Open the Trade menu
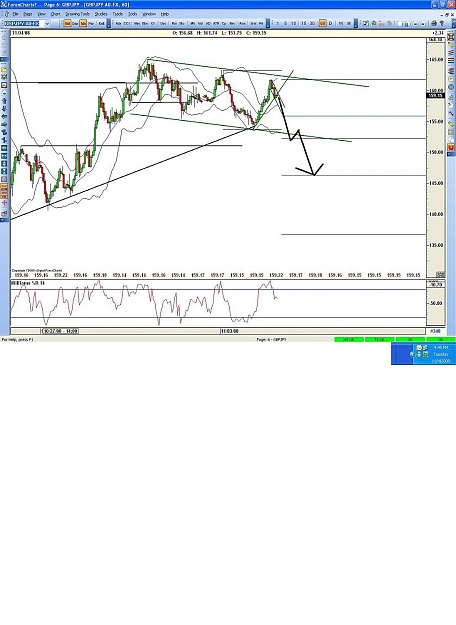 118,14
